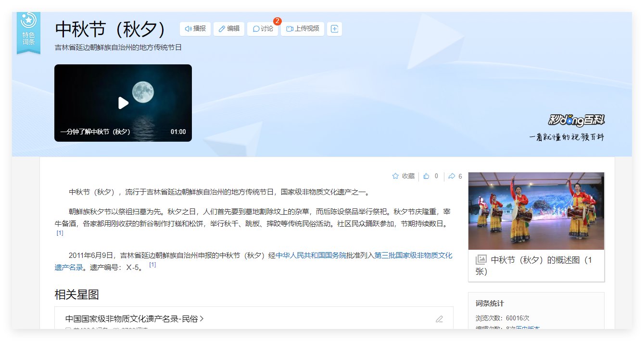Screen dimensions: 644x341
Task: Click reference [1] after 节期持续数日
Action: point(60,233)
